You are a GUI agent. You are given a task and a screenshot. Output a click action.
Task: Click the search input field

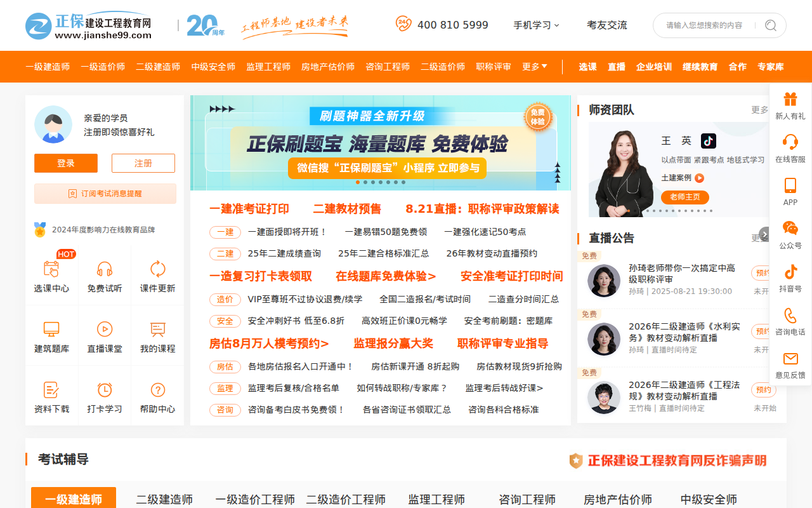(x=704, y=25)
